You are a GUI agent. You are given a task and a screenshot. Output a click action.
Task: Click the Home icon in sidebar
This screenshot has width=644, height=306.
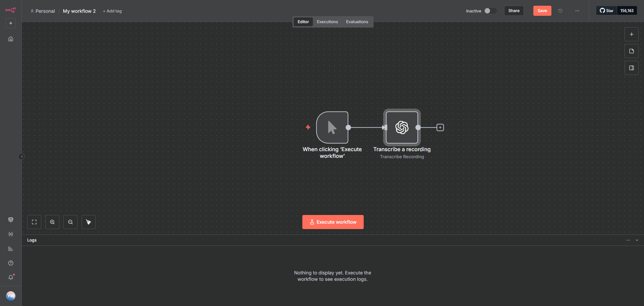click(x=11, y=39)
